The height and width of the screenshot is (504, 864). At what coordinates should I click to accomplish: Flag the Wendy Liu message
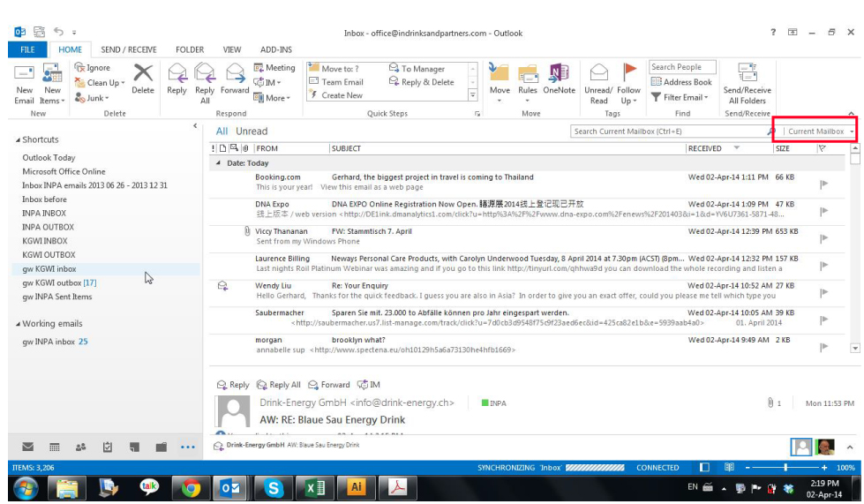click(x=823, y=292)
